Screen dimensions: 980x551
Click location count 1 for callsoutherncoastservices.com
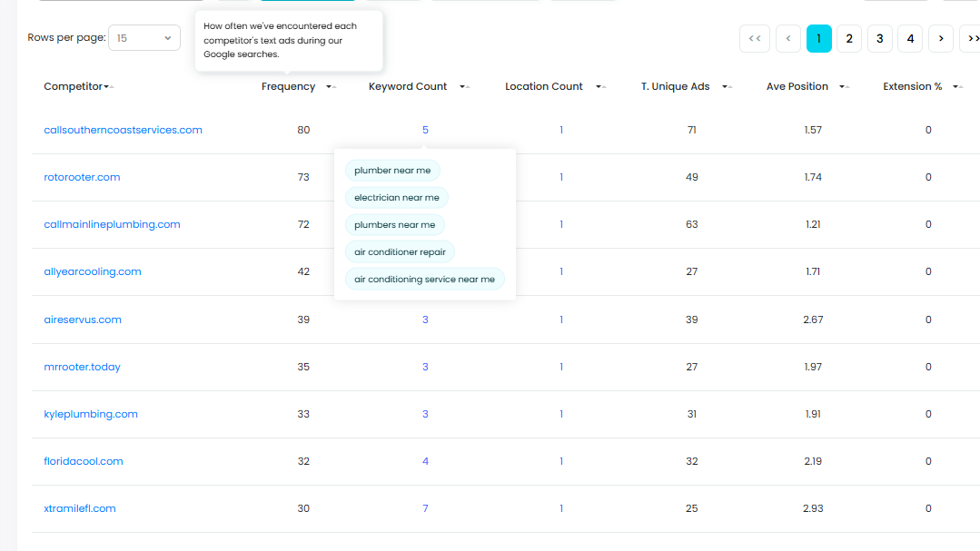(561, 130)
